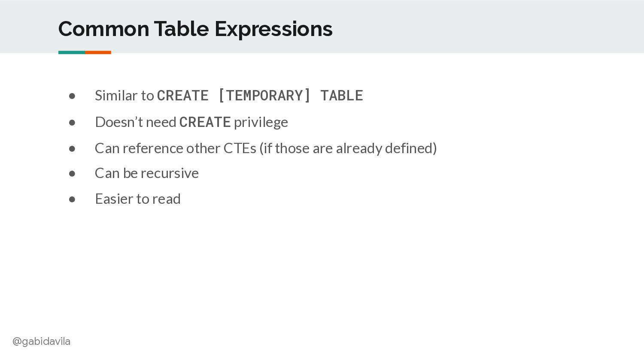Click the Common Table Expressions title
644x362 pixels.
(x=195, y=29)
